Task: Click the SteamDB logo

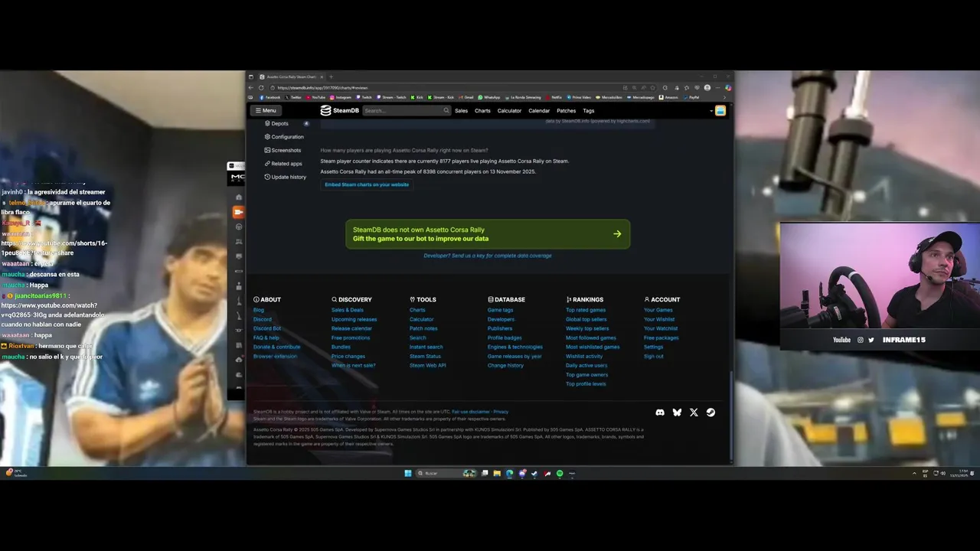Action: [340, 110]
